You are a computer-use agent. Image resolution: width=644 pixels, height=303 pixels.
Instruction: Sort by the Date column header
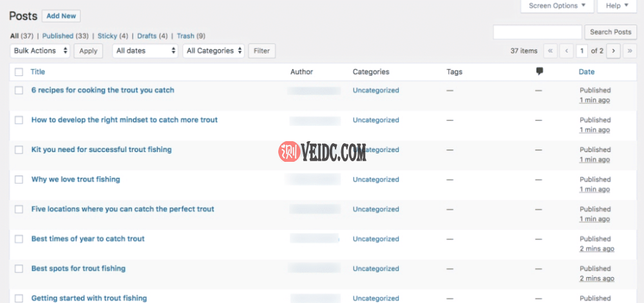(x=587, y=72)
